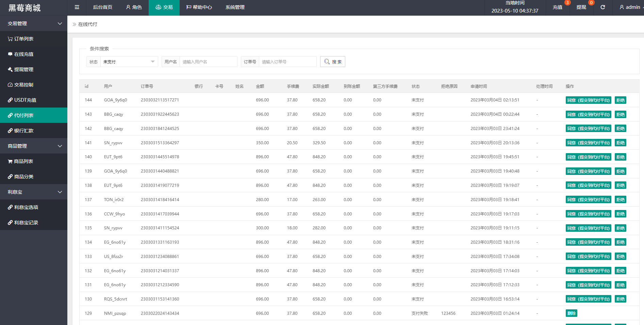Click the admin user icon
The image size is (644, 325).
coord(622,7)
